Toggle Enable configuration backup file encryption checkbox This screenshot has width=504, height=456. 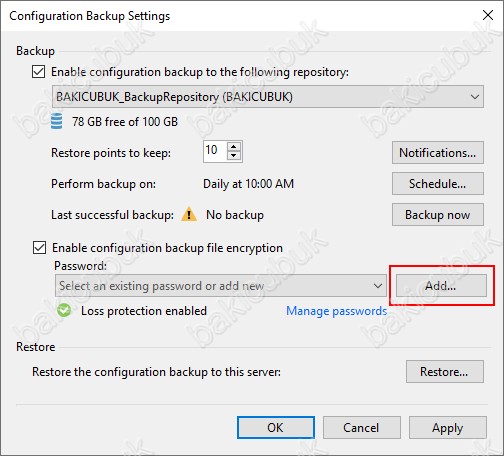coord(39,248)
